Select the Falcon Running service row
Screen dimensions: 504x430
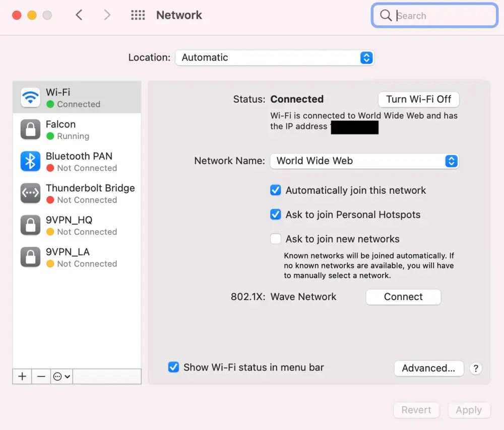(x=77, y=129)
